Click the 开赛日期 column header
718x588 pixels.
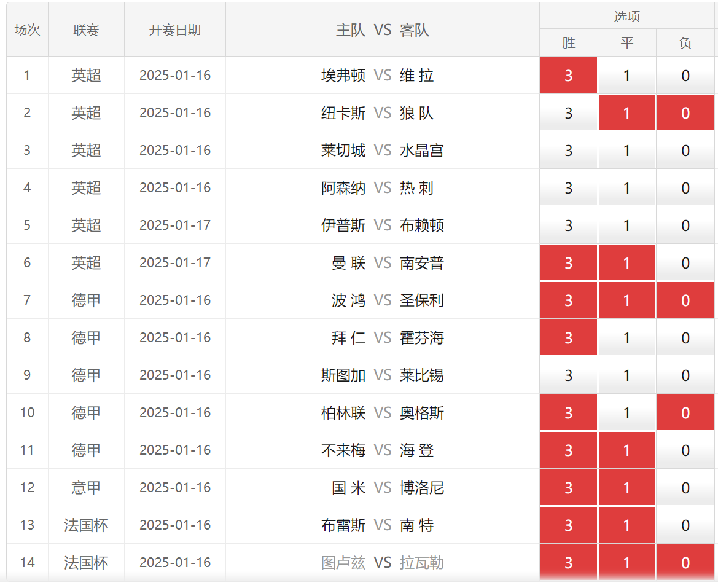[x=175, y=29]
